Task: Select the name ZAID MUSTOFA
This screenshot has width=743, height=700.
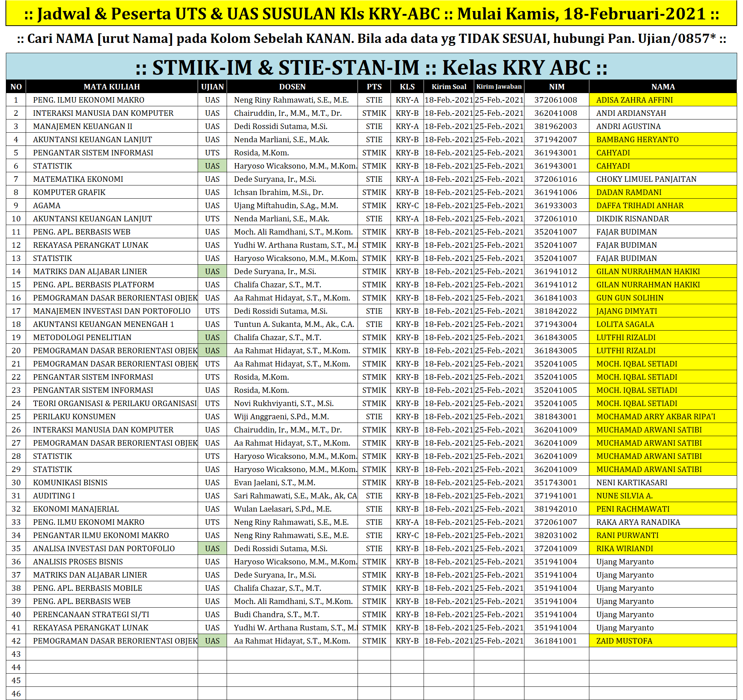Action: click(x=624, y=641)
